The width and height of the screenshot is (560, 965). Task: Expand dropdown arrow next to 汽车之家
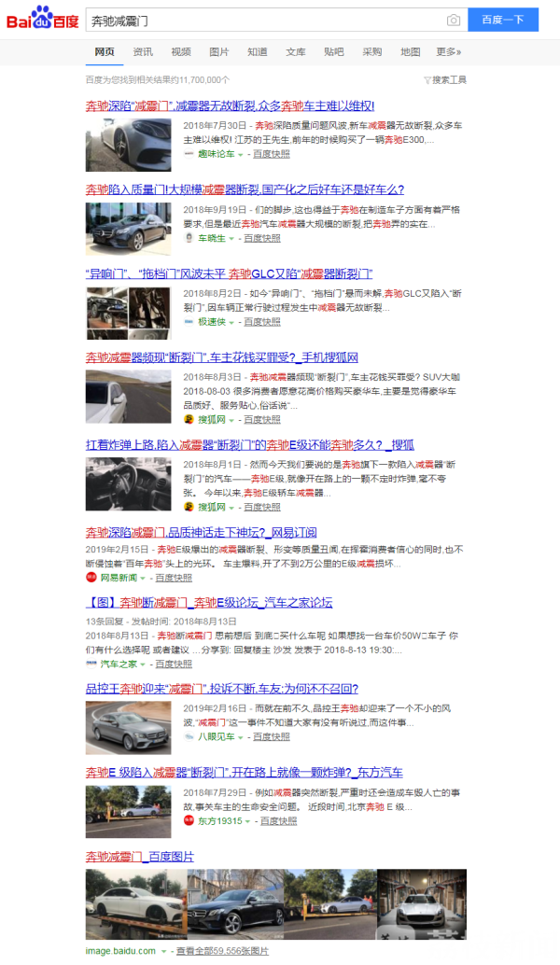143,664
